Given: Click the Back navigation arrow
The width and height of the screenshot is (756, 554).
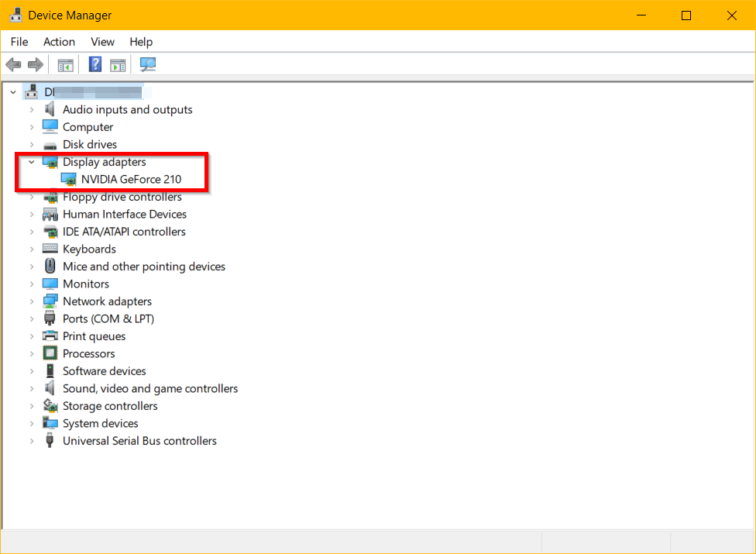Looking at the screenshot, I should (13, 64).
